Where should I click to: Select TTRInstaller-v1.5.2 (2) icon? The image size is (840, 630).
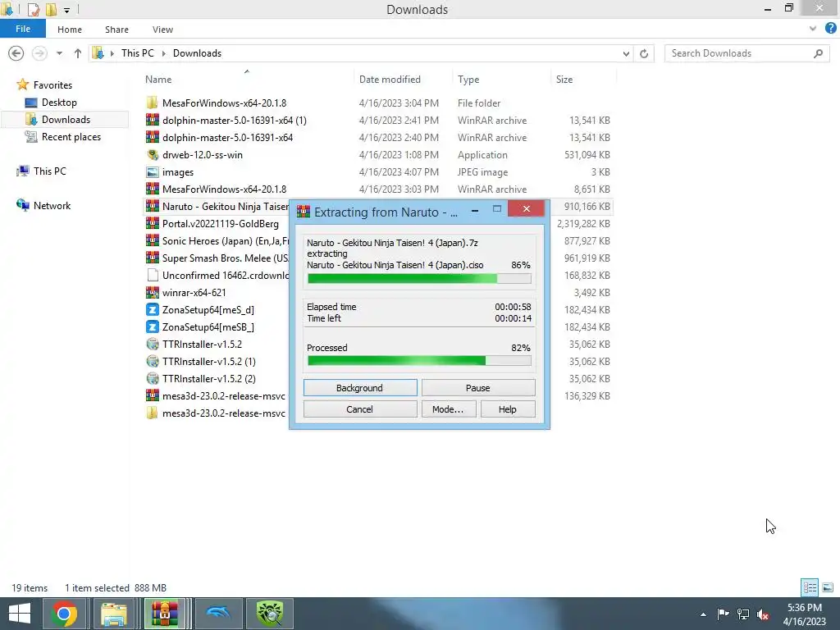tap(152, 378)
